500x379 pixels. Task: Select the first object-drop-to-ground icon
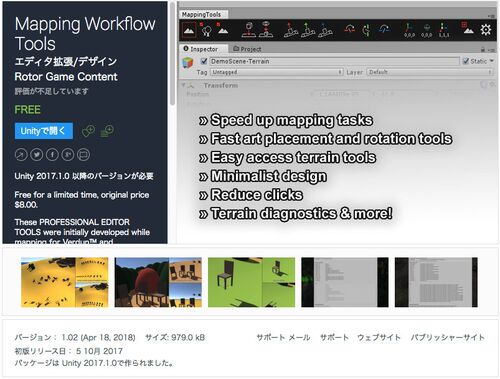click(x=249, y=30)
